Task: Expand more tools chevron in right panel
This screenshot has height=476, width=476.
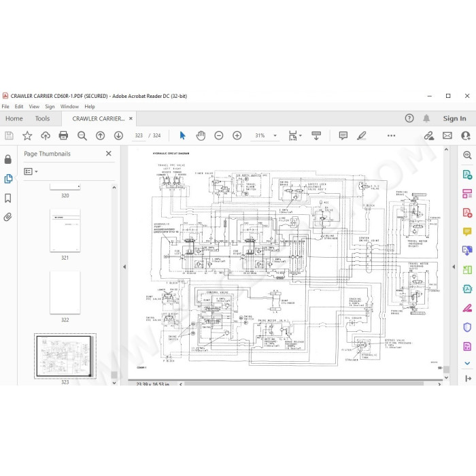Action: (467, 363)
